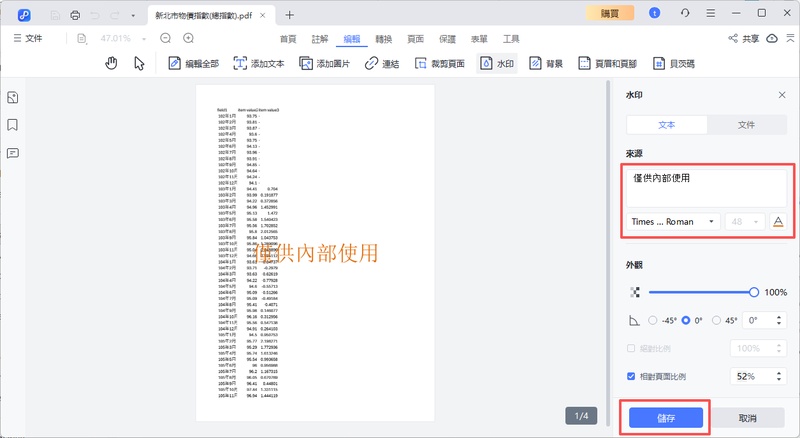Open the hamburger menu in title bar
This screenshot has height=438, width=800.
pos(710,13)
